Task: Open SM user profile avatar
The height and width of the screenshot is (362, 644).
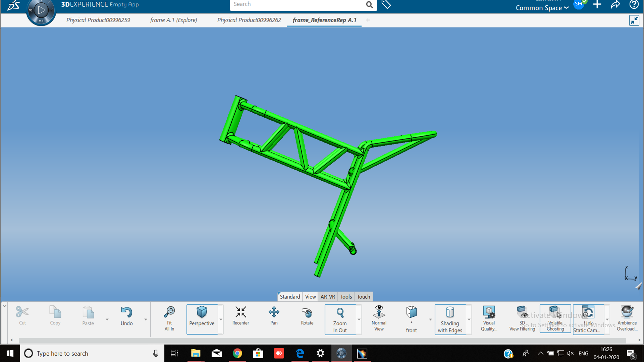Action: (x=579, y=4)
